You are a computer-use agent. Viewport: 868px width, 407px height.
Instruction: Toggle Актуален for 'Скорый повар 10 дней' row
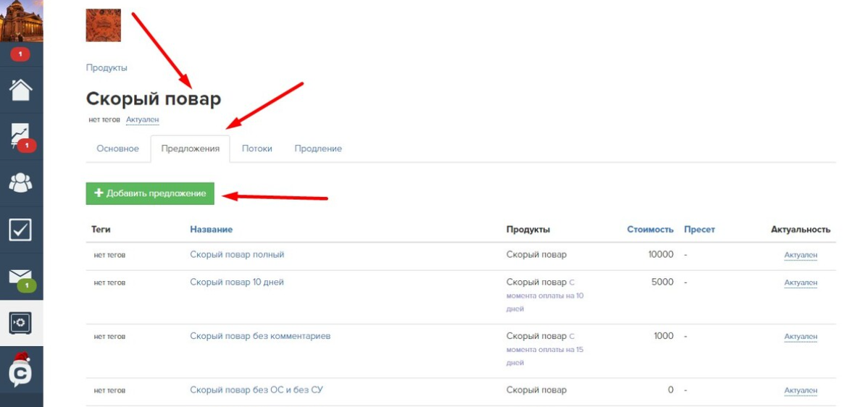pos(801,283)
